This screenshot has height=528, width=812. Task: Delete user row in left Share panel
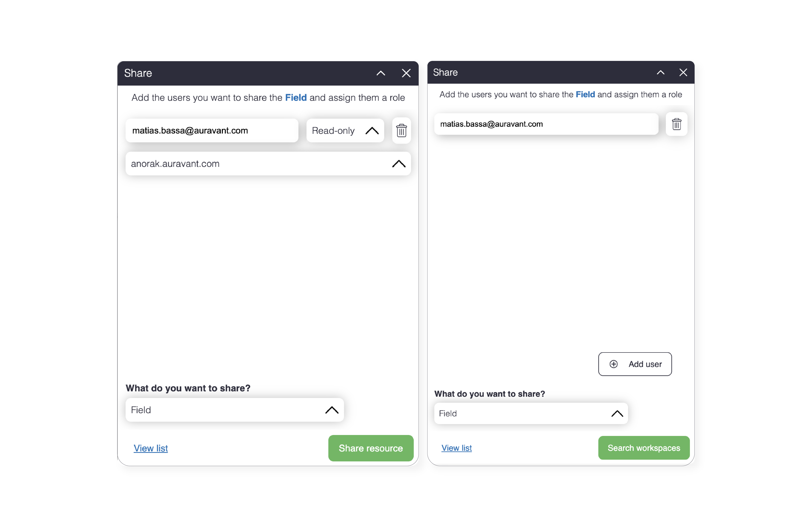[x=401, y=130]
